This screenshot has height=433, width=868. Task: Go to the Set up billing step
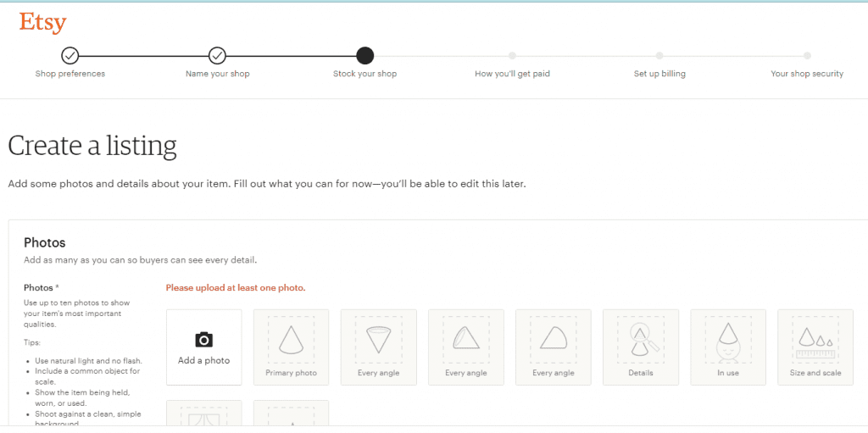pos(659,74)
